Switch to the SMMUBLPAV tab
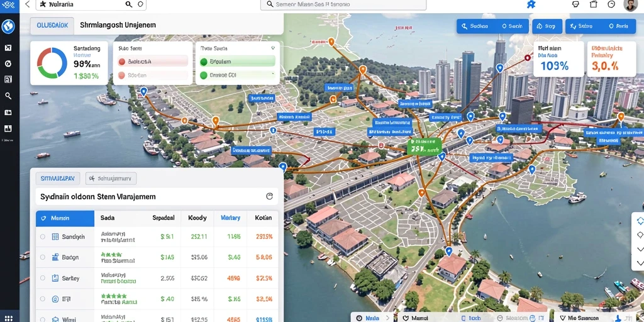Image resolution: width=644 pixels, height=322 pixels. tap(57, 178)
